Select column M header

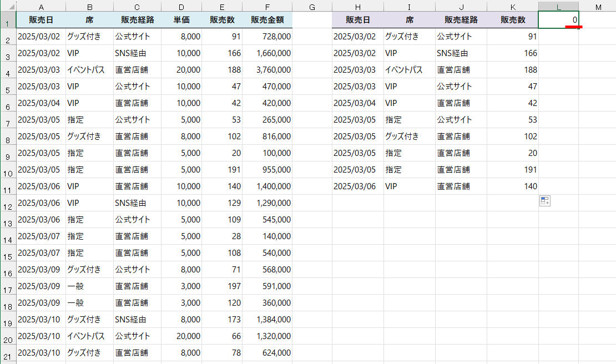[598, 7]
